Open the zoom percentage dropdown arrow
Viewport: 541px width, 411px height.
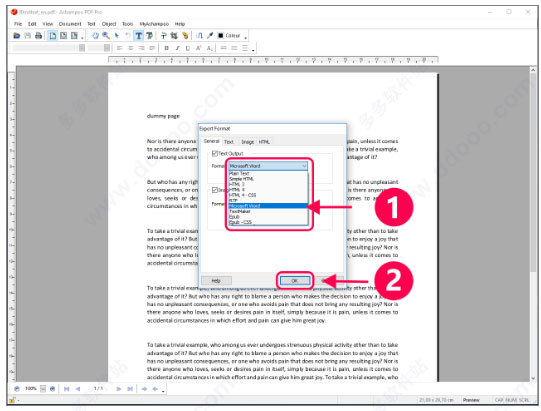pyautogui.click(x=43, y=389)
